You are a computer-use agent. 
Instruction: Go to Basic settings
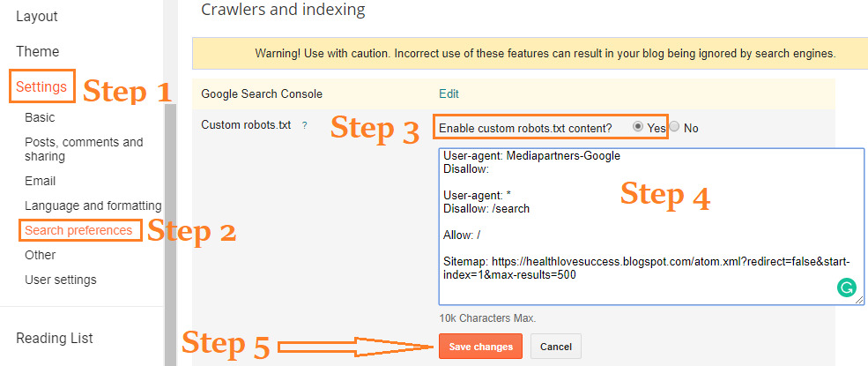pos(40,117)
